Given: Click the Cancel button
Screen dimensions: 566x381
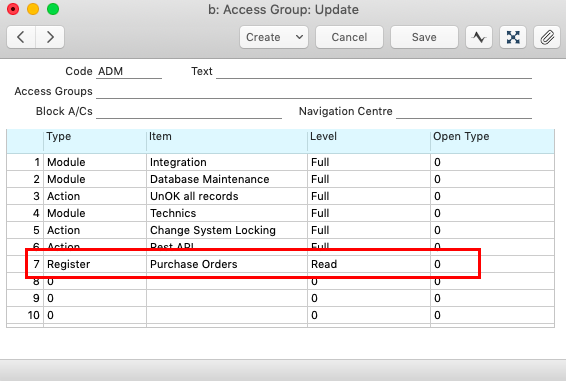Looking at the screenshot, I should (x=349, y=37).
